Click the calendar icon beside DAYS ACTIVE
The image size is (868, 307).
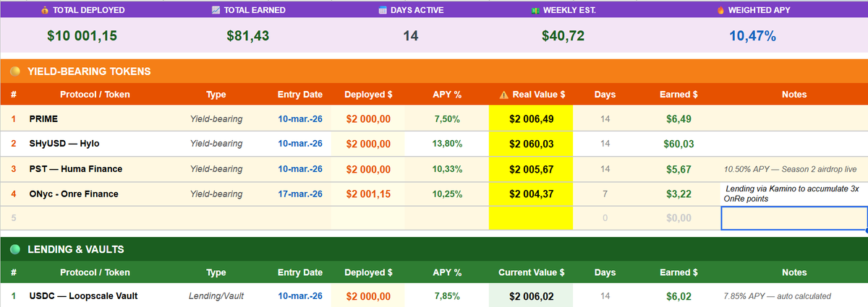point(383,10)
